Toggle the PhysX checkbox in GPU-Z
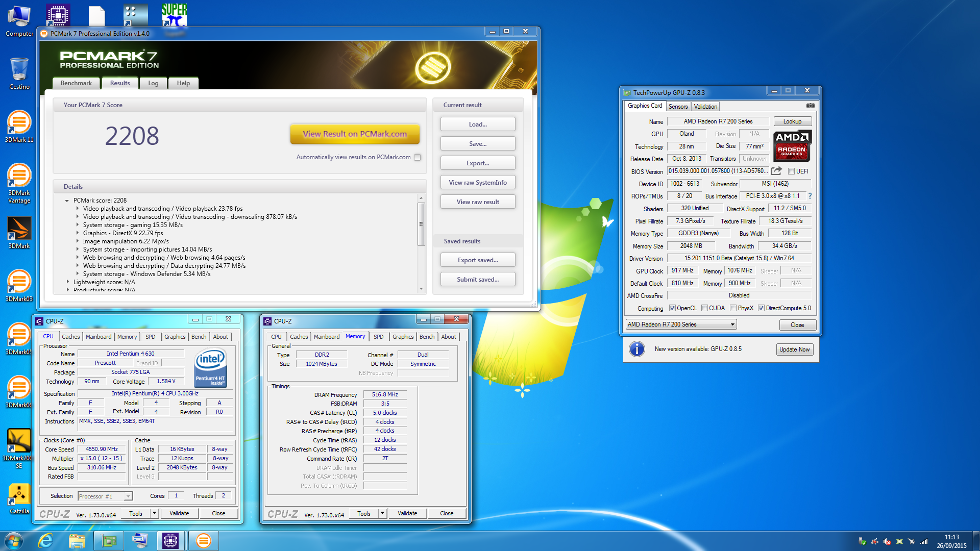 click(x=733, y=308)
